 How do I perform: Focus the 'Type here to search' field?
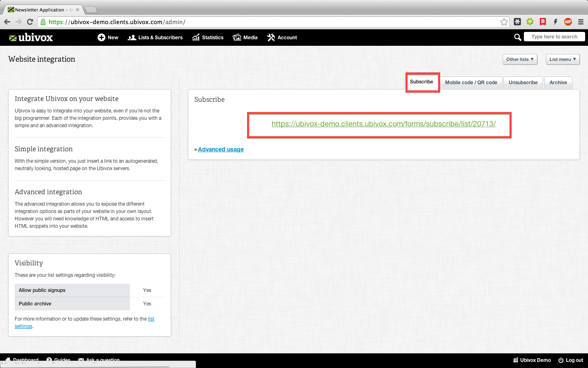tap(555, 37)
